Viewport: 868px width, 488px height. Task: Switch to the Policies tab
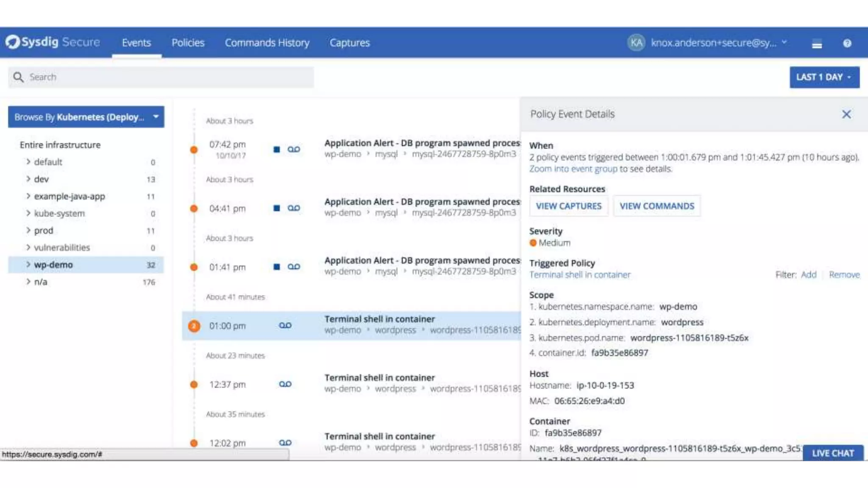(188, 43)
